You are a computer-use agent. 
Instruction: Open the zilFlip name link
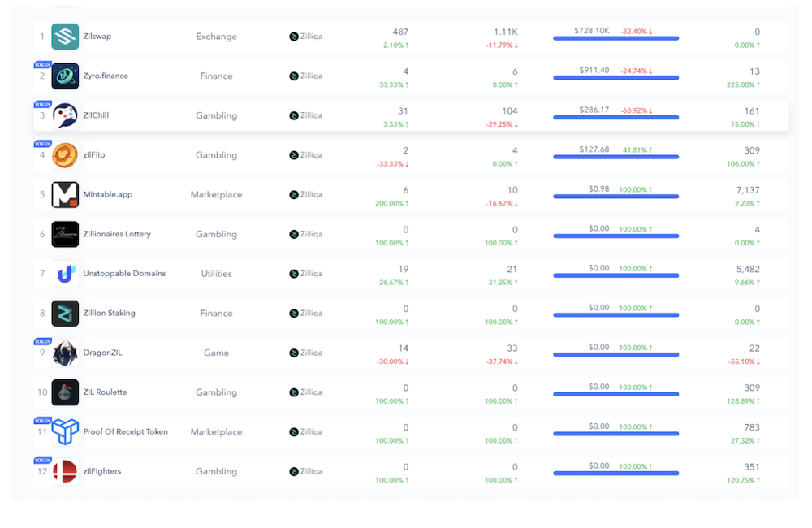click(93, 155)
